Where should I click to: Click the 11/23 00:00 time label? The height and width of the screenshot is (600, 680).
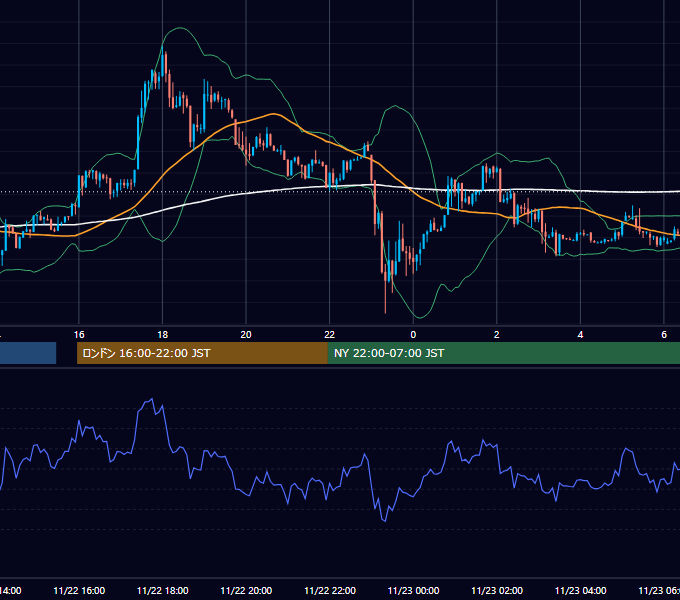tap(413, 590)
